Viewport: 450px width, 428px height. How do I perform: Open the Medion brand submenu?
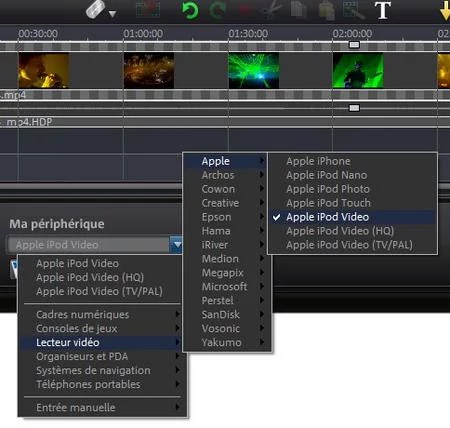[x=227, y=259]
